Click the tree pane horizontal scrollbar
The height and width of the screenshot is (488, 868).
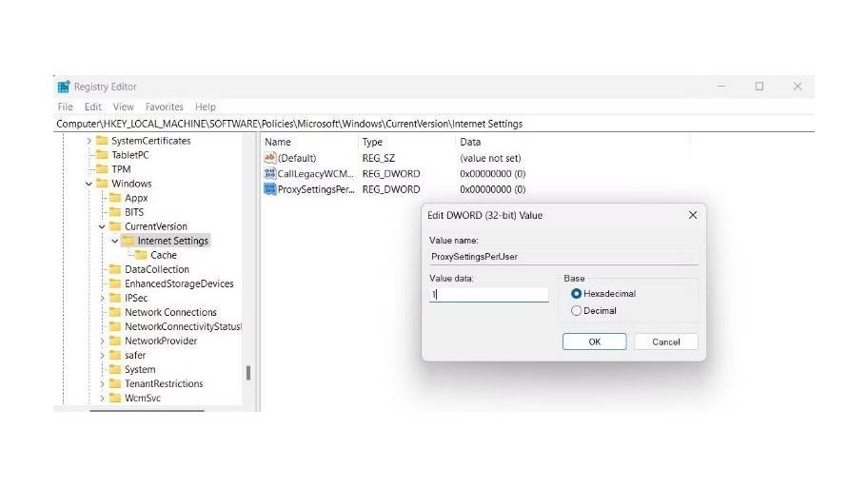(147, 410)
